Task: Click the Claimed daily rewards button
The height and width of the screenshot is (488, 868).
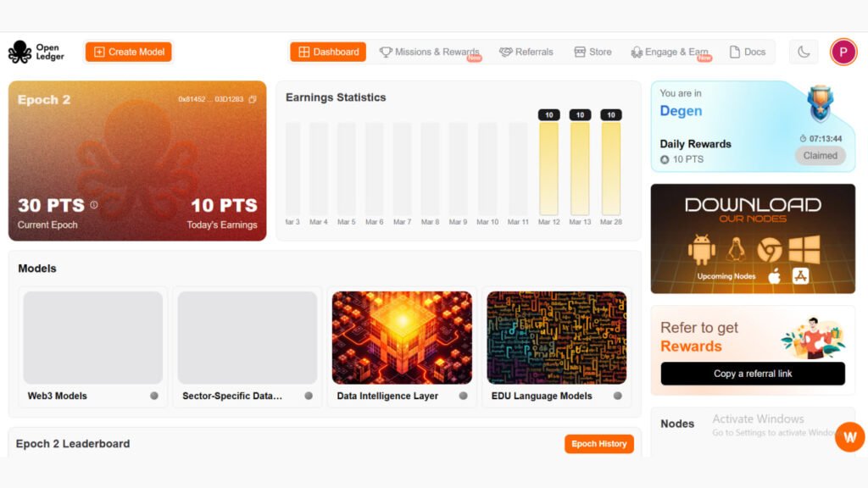Action: coord(821,156)
